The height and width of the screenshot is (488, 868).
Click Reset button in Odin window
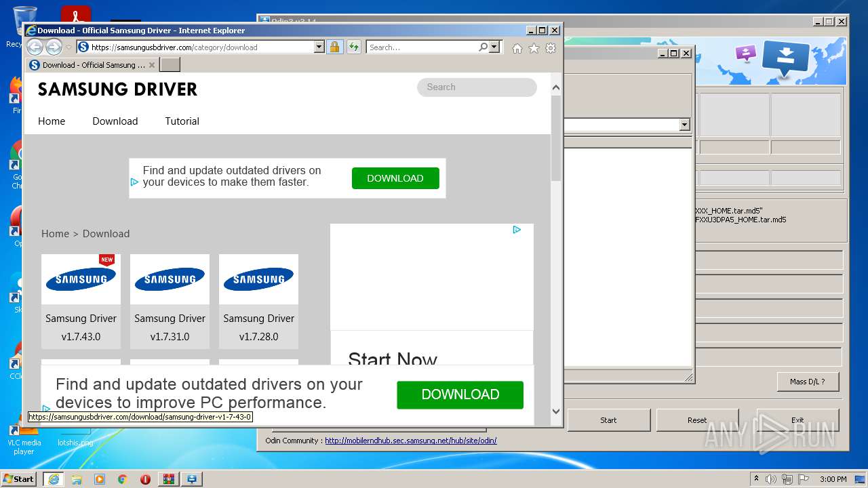(x=697, y=420)
